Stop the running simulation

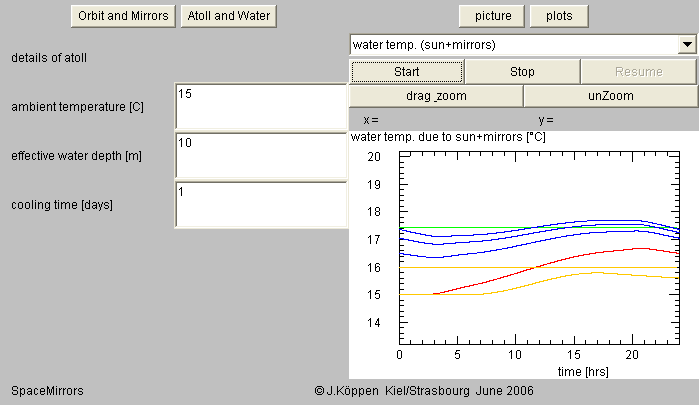coord(522,72)
